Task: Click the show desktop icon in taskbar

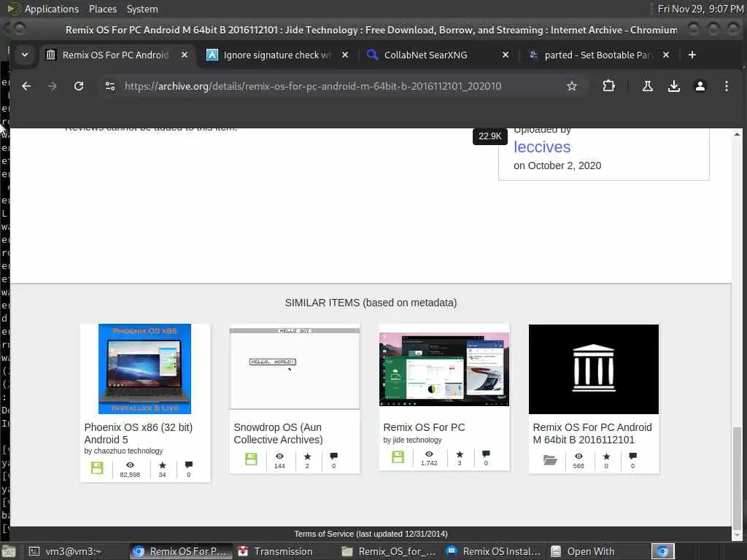Action: (9, 551)
